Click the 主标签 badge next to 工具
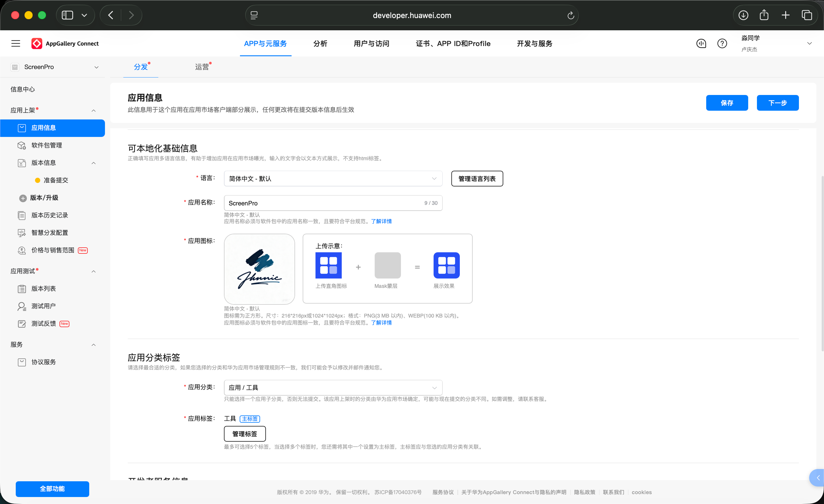This screenshot has width=824, height=504. 250,419
